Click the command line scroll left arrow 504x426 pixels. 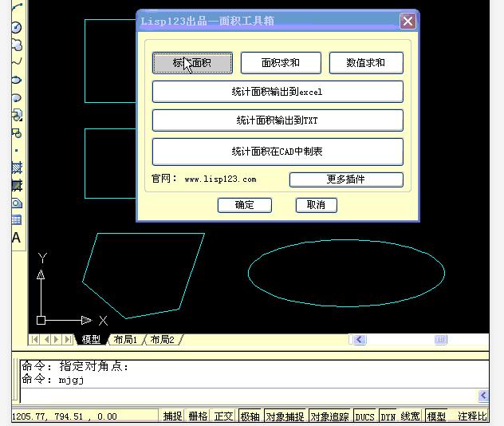click(483, 395)
